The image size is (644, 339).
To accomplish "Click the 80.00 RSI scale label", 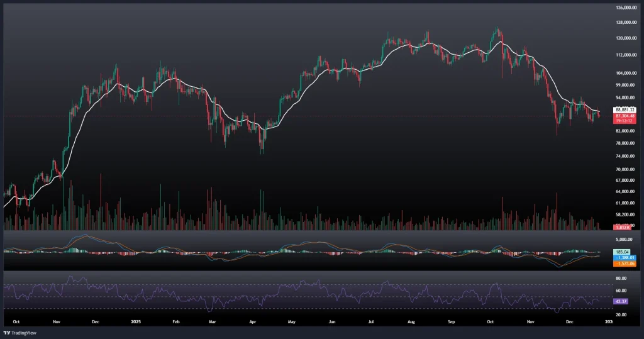I will point(623,277).
